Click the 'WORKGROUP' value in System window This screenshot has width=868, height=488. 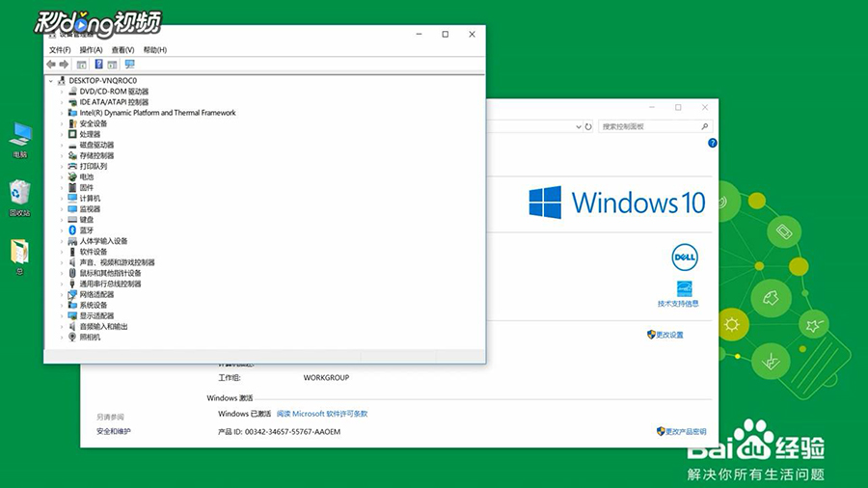click(326, 377)
